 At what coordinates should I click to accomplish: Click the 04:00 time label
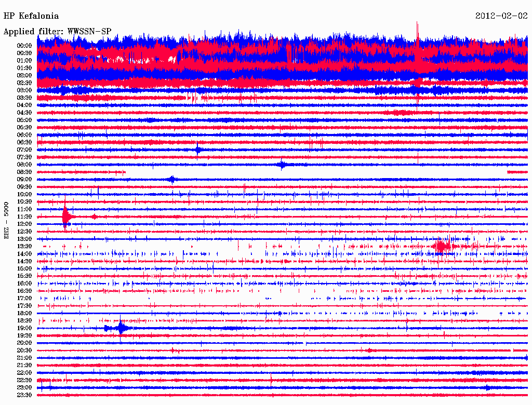tap(24, 105)
